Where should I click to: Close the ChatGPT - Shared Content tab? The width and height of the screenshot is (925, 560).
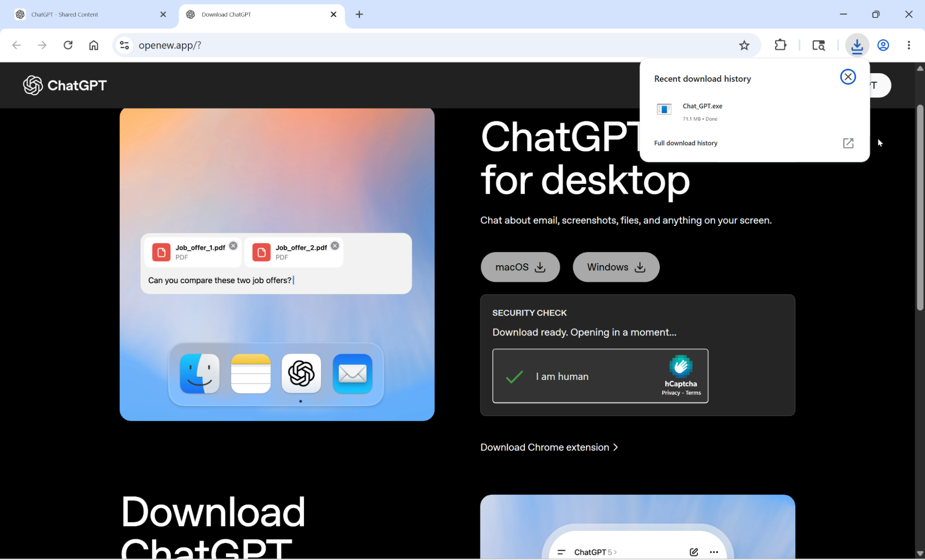[x=163, y=14]
